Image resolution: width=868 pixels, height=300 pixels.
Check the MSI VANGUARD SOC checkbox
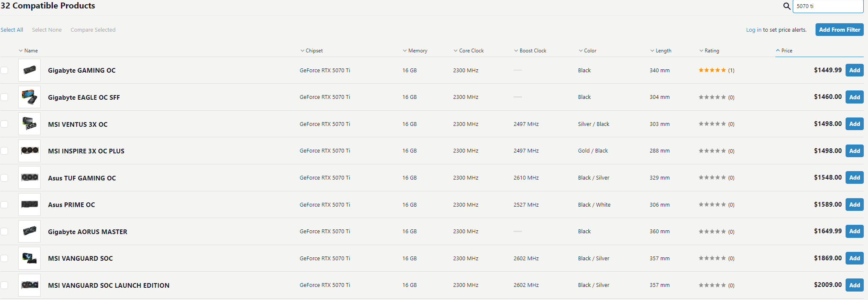click(4, 258)
